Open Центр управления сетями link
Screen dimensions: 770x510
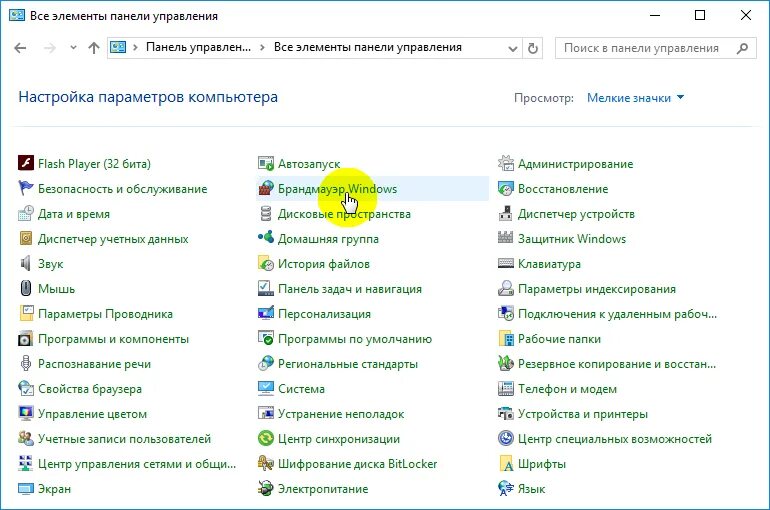tap(137, 464)
